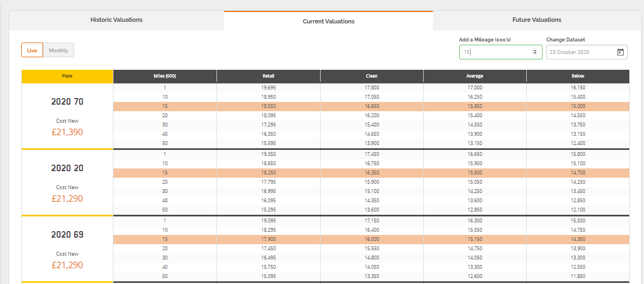Click retail value 18,550 in highlighted row
644x284 pixels.
[268, 106]
